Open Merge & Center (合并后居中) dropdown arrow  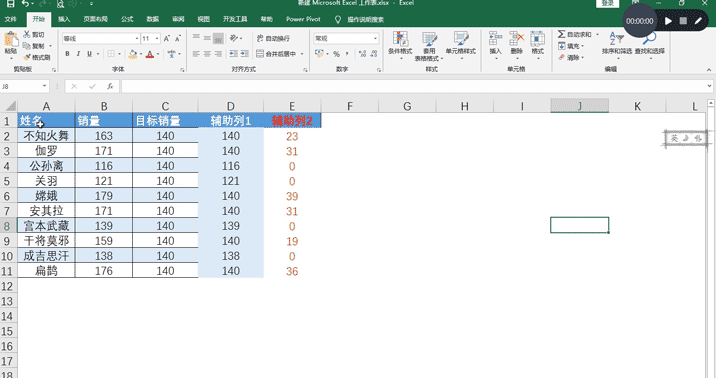pyautogui.click(x=302, y=54)
